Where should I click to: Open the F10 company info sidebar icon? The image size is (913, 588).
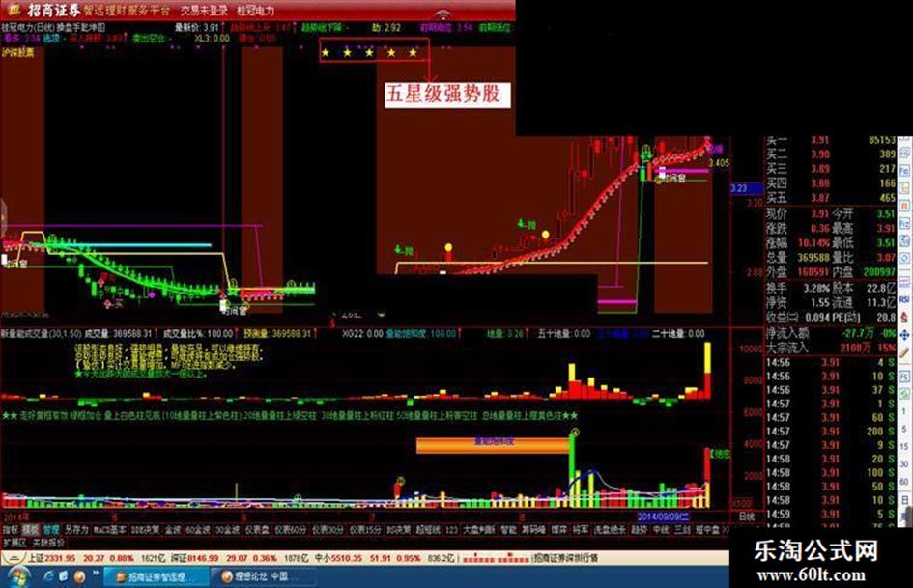[903, 172]
